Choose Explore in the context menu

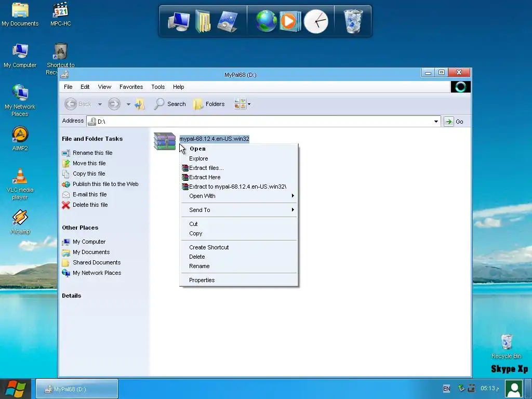click(x=239, y=158)
